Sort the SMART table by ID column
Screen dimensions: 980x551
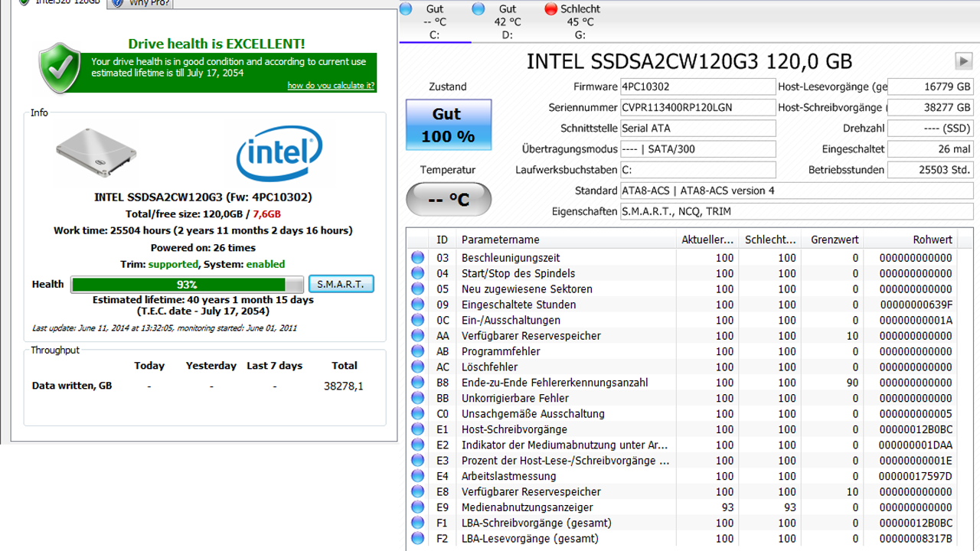pos(443,240)
